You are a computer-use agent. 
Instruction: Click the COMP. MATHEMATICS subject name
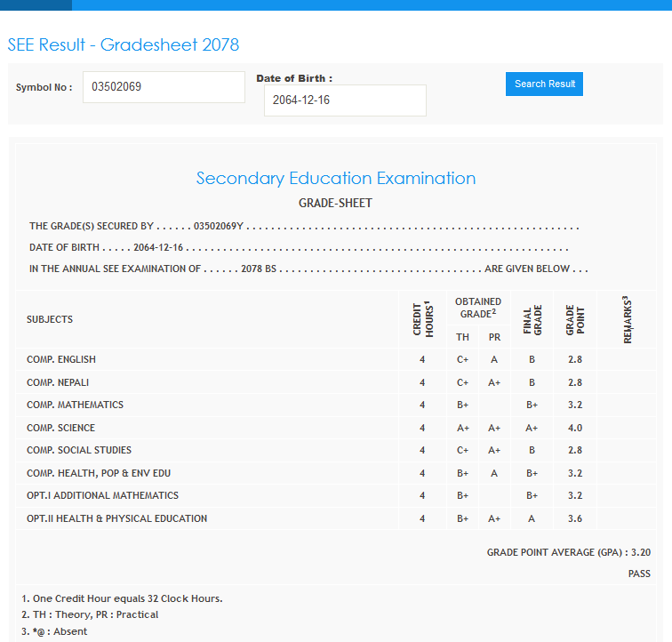(75, 405)
